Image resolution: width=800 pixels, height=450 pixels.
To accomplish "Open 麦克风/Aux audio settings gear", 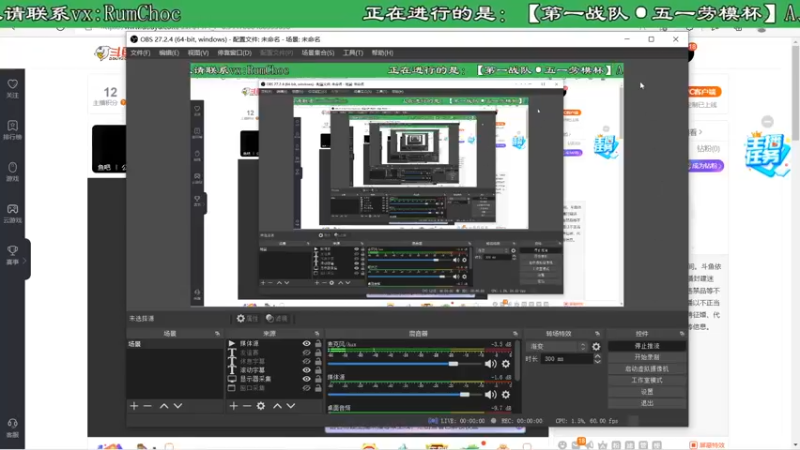I will 506,364.
